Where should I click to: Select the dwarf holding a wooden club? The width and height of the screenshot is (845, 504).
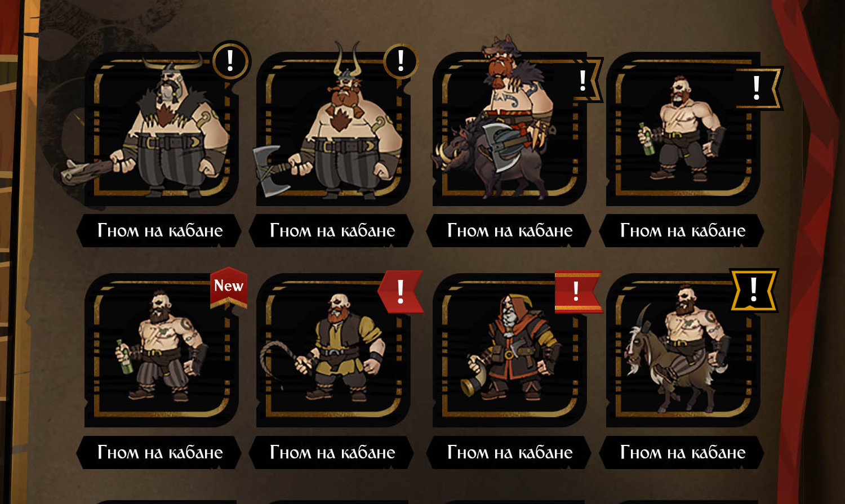(161, 129)
